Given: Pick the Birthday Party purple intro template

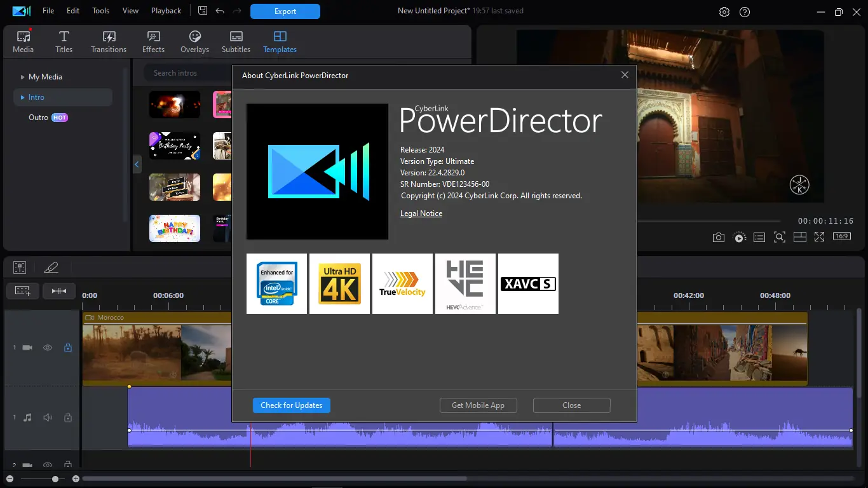Looking at the screenshot, I should [x=175, y=146].
